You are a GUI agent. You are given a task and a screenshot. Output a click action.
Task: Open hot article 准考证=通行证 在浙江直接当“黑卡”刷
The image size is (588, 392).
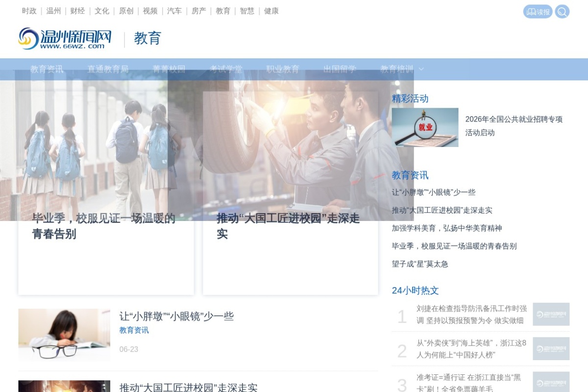pos(469,383)
